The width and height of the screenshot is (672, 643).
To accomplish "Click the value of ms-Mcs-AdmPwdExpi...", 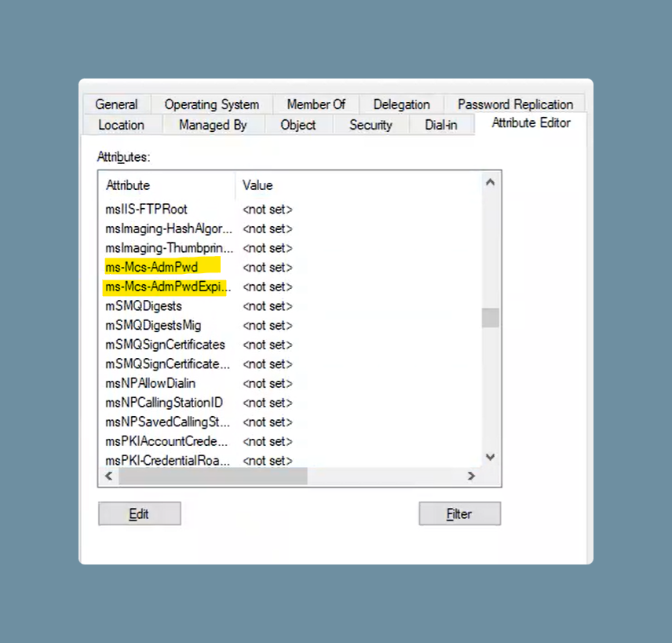I will (268, 287).
